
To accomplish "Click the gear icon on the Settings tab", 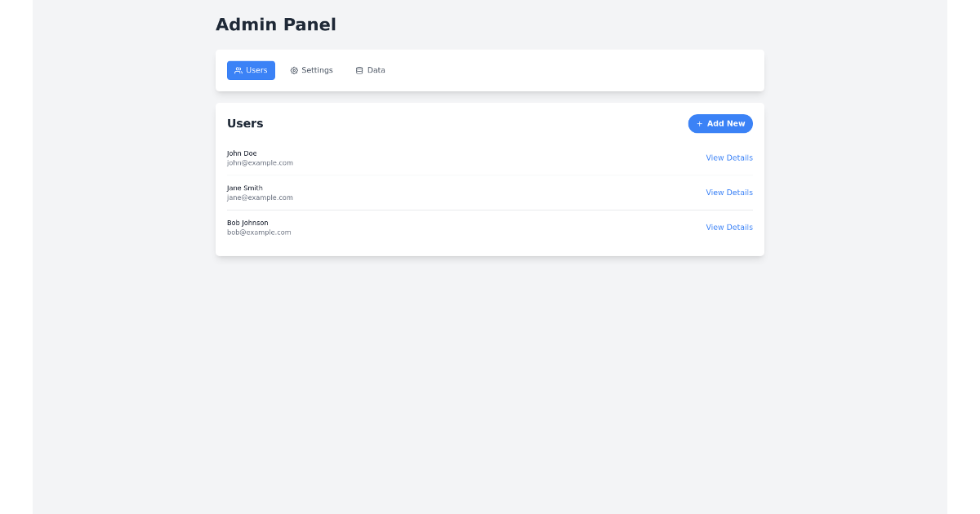I will tap(295, 70).
